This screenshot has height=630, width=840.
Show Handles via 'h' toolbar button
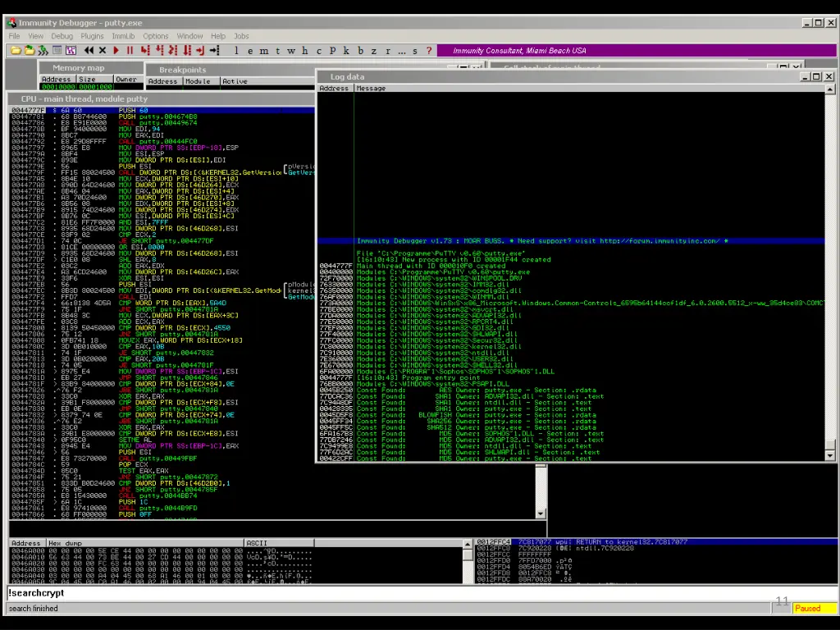click(305, 50)
